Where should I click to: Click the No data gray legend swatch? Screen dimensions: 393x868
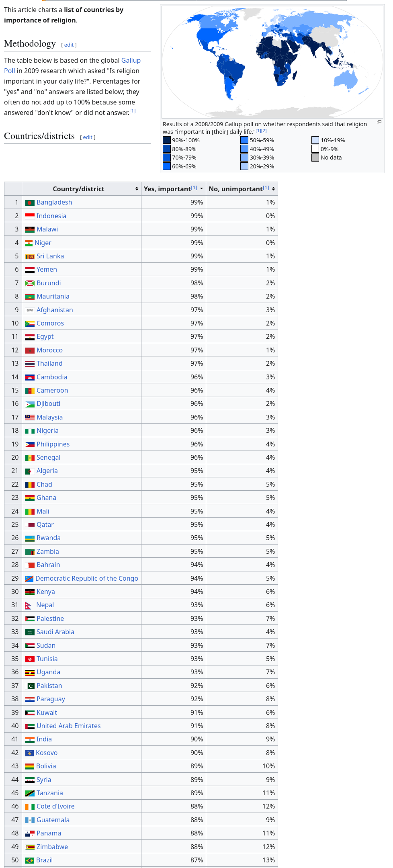pyautogui.click(x=315, y=158)
